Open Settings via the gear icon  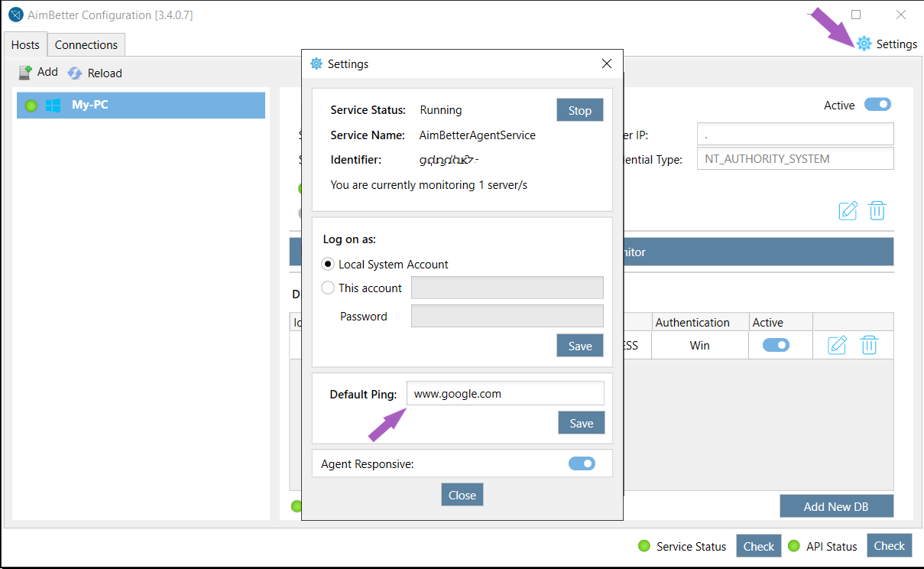(x=864, y=44)
